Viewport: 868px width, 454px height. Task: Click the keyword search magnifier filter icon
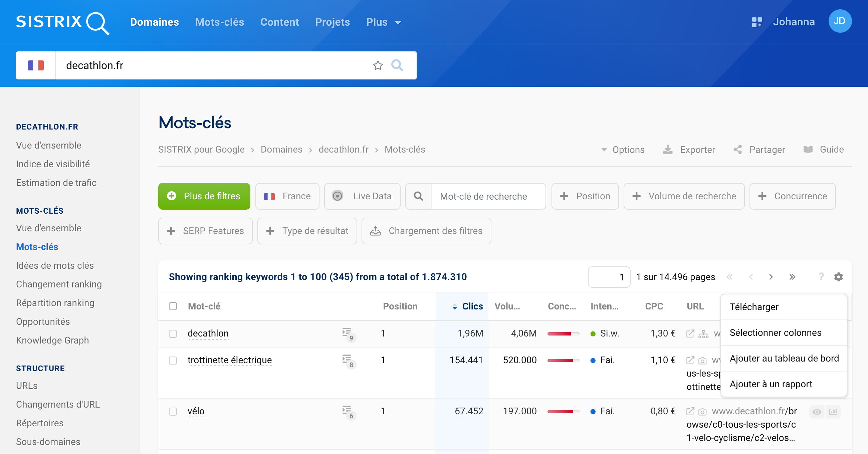point(418,196)
